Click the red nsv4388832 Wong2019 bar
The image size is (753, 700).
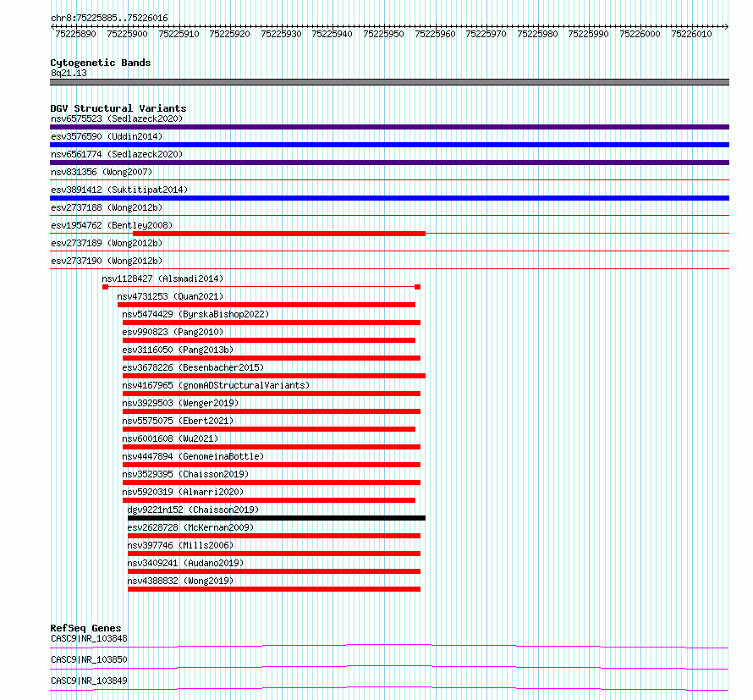click(x=274, y=589)
